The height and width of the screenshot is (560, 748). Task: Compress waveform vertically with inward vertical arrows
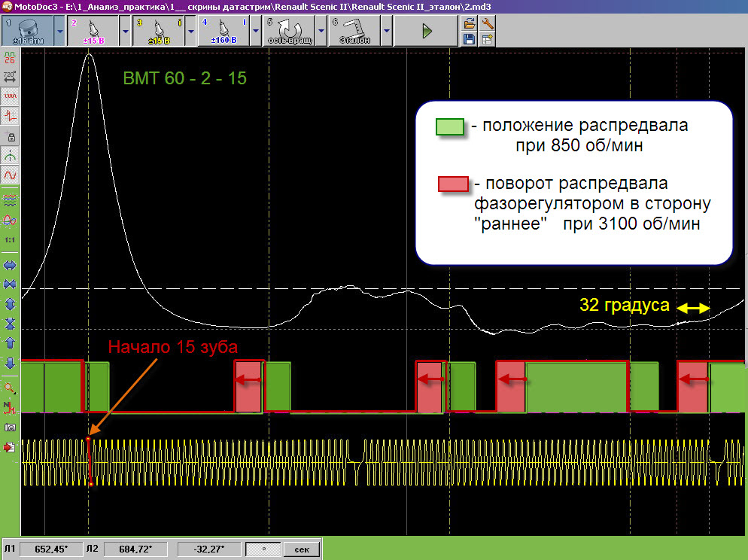click(x=10, y=324)
